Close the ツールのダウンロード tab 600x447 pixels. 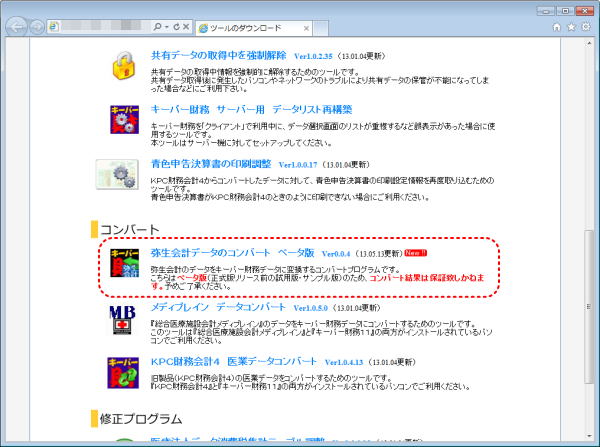coord(306,28)
